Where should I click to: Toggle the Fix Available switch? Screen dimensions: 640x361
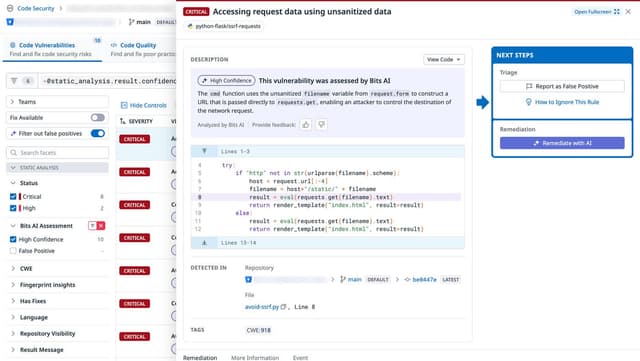click(98, 118)
